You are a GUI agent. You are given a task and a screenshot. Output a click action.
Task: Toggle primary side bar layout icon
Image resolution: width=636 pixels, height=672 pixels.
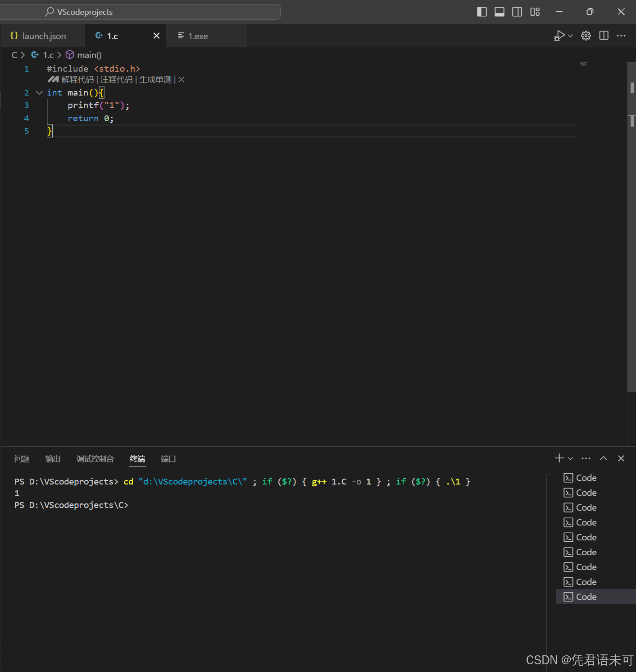(482, 12)
